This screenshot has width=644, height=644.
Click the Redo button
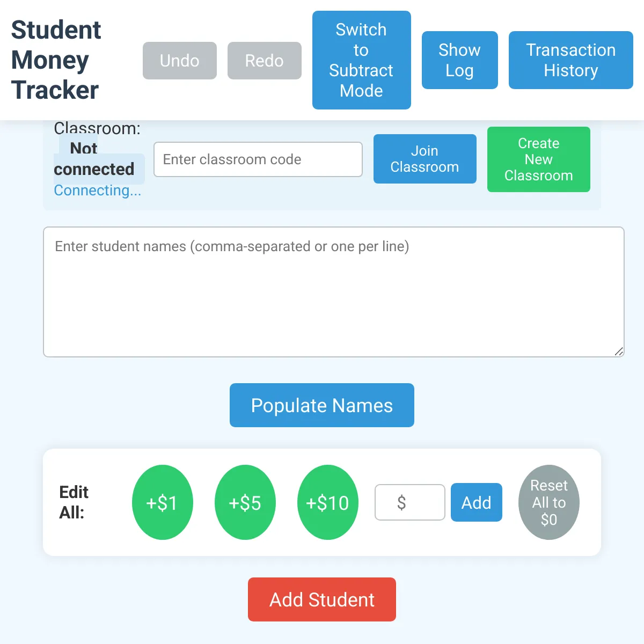(265, 61)
